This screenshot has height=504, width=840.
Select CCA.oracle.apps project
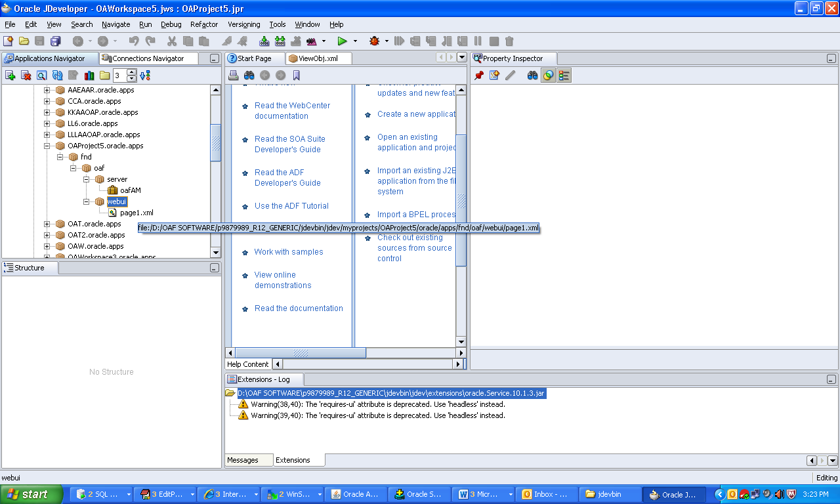[94, 101]
